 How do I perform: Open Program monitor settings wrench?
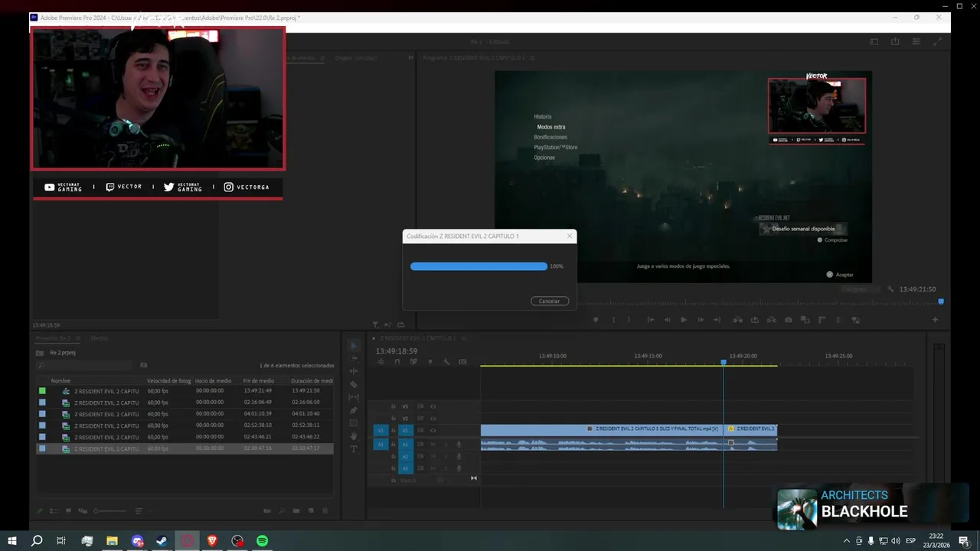(890, 289)
